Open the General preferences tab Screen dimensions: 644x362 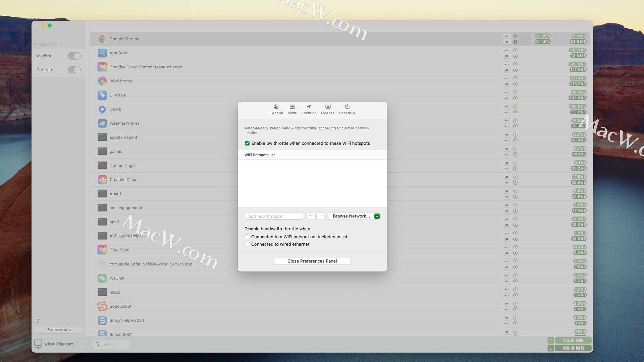276,109
